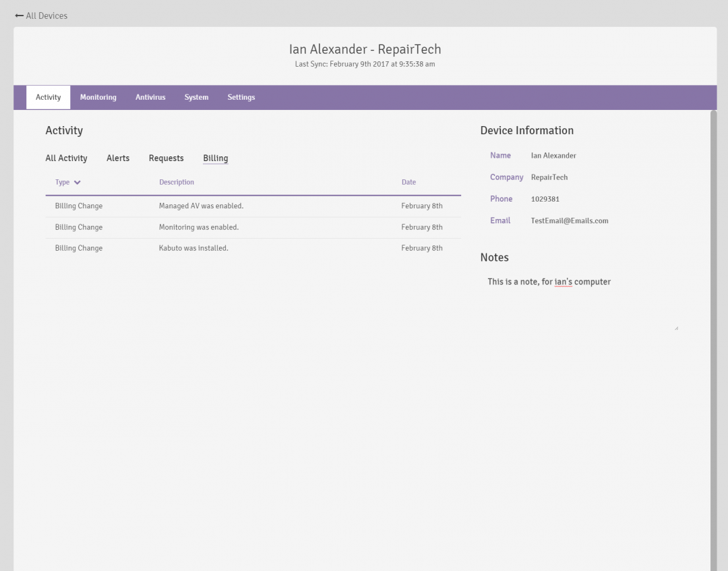
Task: Open the Requests activity filter
Action: [x=166, y=158]
